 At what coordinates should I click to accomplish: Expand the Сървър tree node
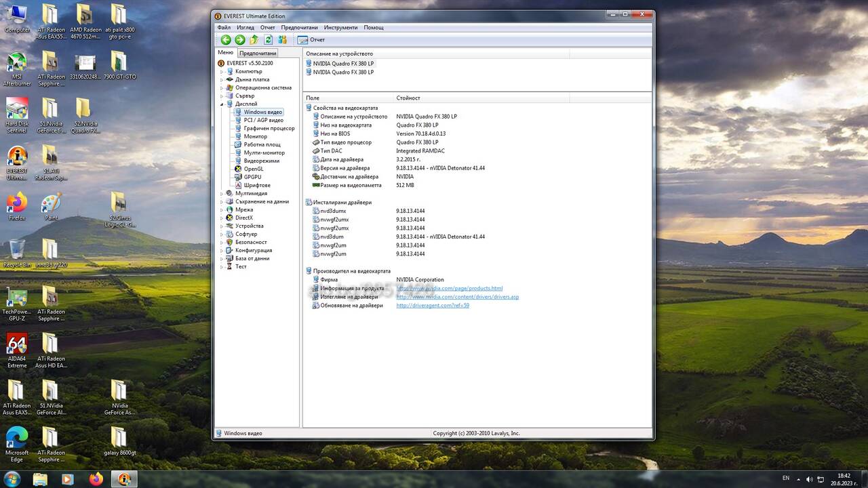tap(222, 96)
